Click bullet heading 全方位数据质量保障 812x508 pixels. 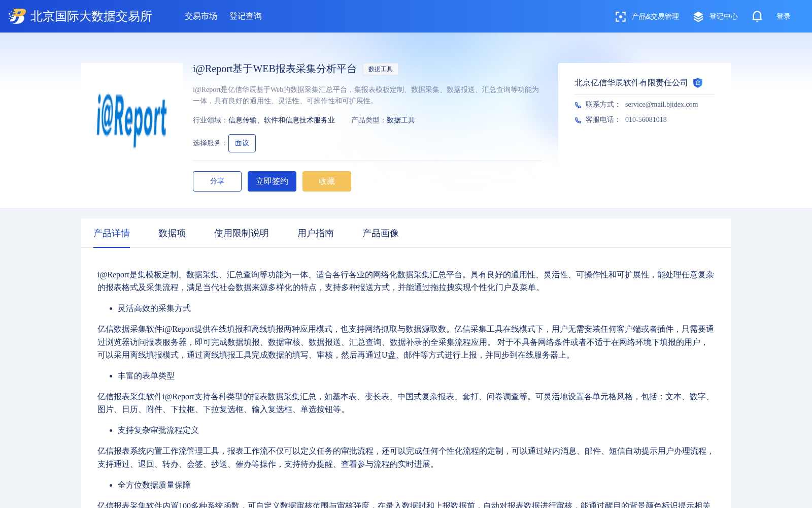[x=154, y=485]
